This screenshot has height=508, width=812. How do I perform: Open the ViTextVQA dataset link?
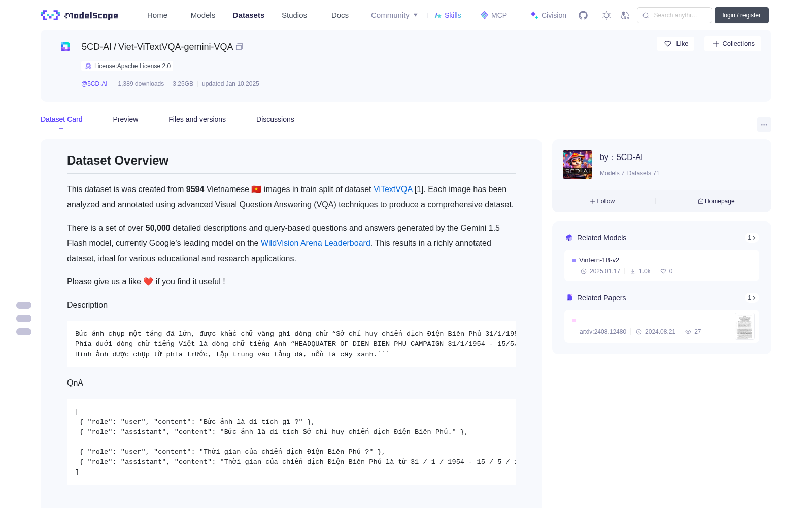[393, 189]
